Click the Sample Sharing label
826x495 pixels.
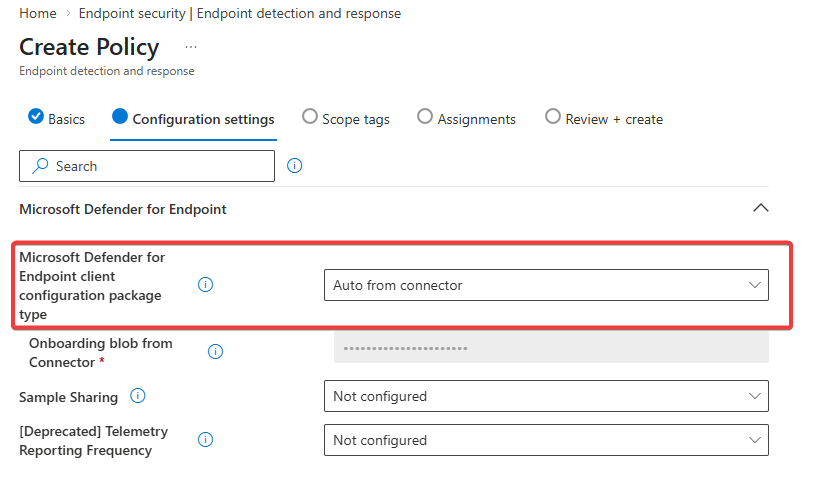click(x=68, y=397)
